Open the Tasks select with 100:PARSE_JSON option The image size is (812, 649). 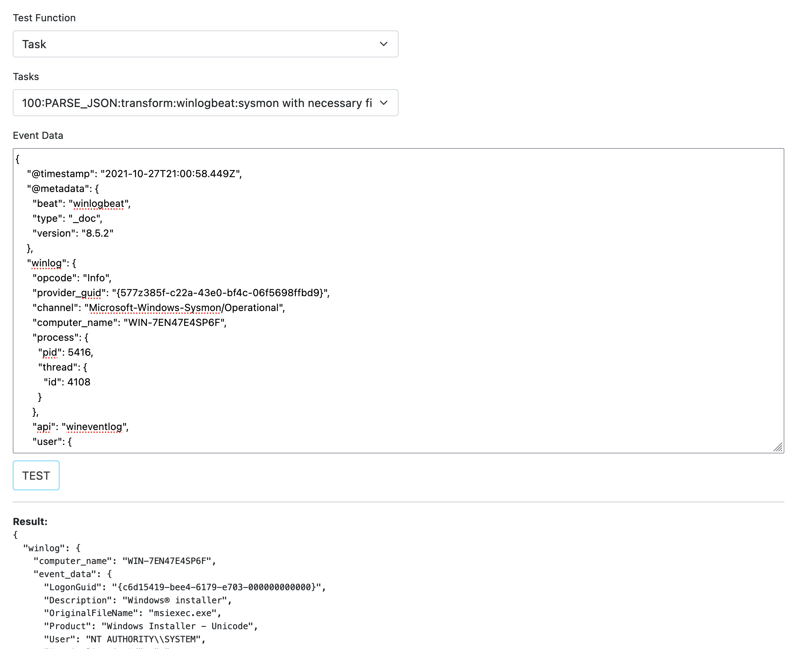pos(197,103)
